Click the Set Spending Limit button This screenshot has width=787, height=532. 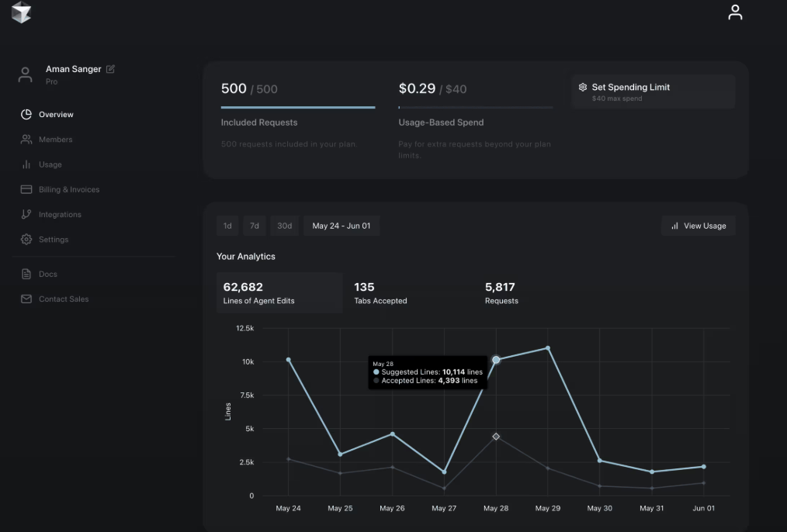653,92
